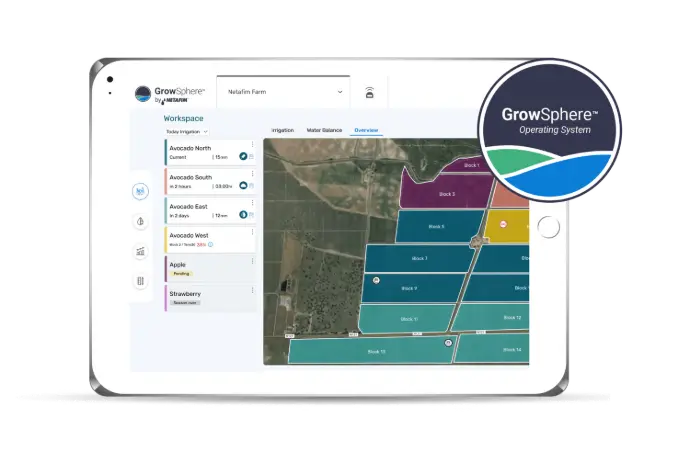This screenshot has height=452, width=690.
Task: Click the GrowSphere logo in the header
Action: [x=169, y=94]
